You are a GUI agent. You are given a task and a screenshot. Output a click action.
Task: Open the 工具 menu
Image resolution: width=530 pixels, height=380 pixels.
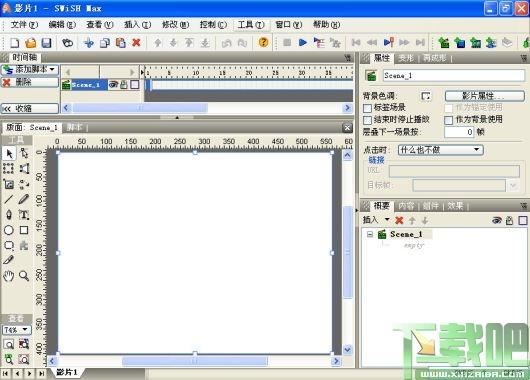(x=250, y=25)
